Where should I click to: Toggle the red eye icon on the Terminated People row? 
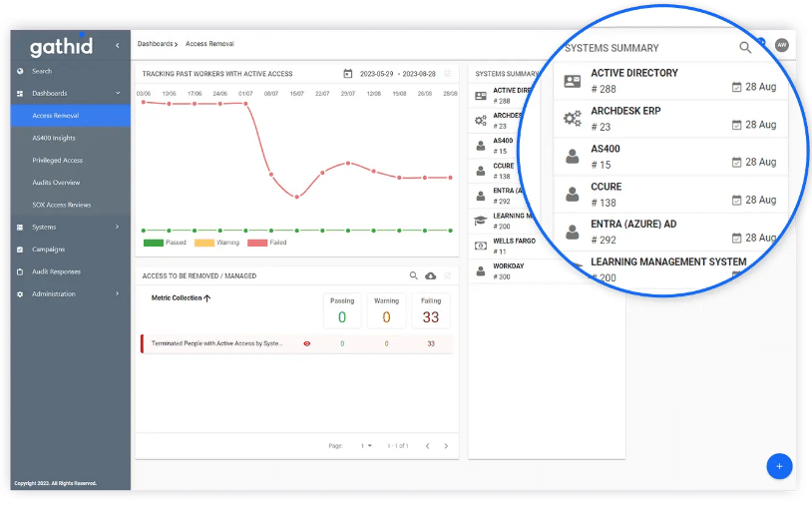pyautogui.click(x=306, y=344)
